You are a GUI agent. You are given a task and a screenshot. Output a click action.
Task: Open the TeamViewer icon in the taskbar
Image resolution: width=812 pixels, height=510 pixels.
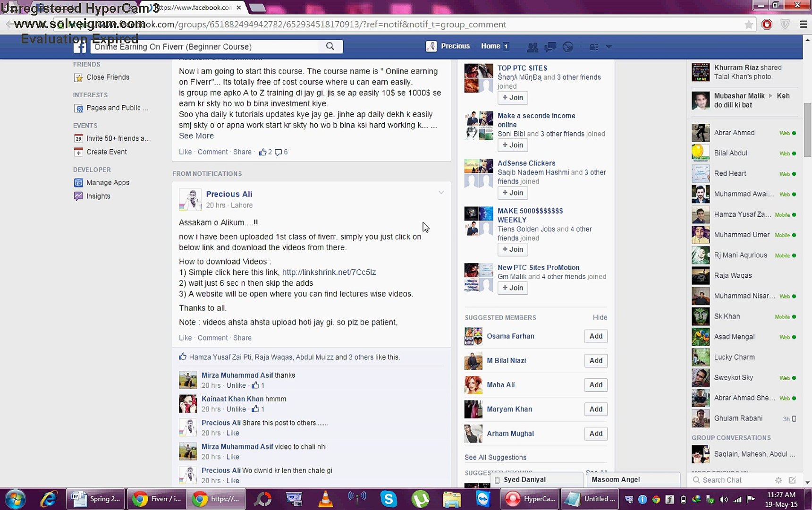483,499
